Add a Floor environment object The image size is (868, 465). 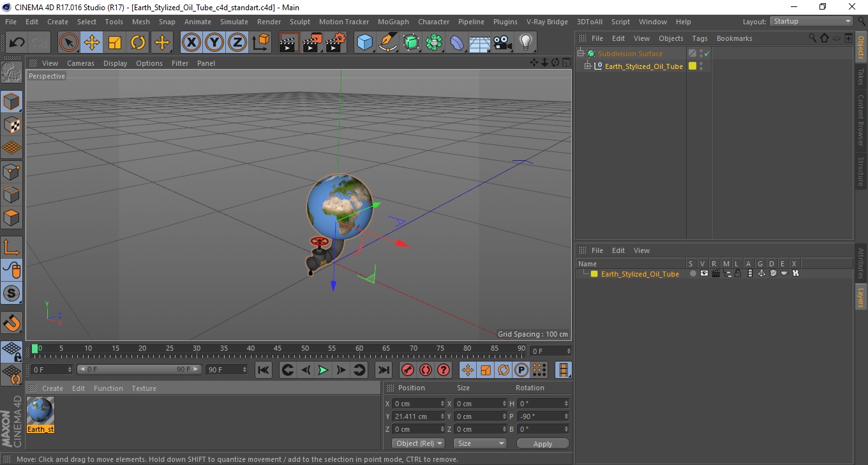(480, 43)
